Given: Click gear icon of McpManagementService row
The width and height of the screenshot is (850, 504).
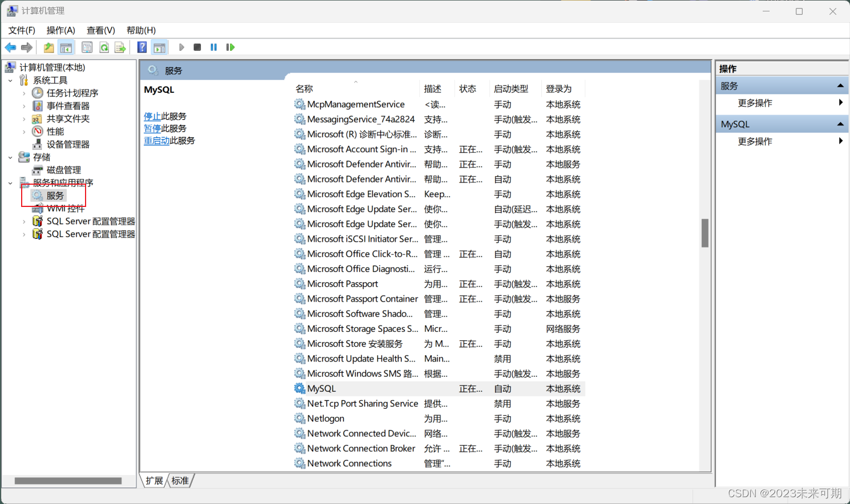Looking at the screenshot, I should click(299, 104).
